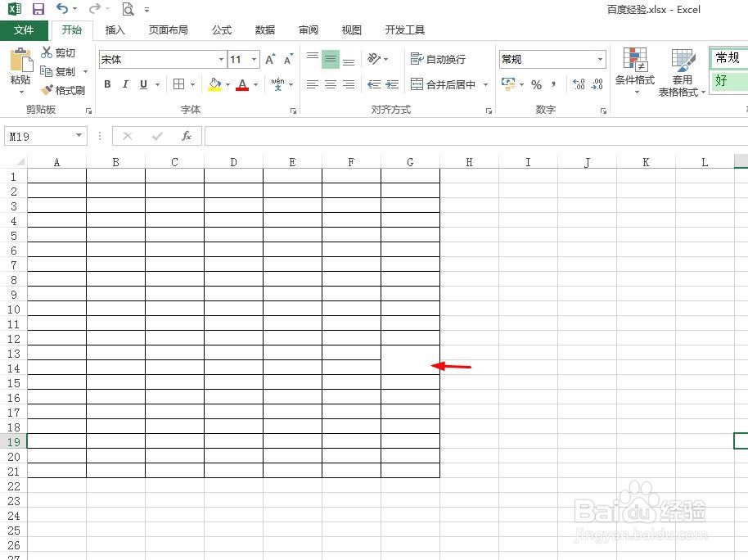Switch to the 插入 ribbon tab

click(114, 29)
